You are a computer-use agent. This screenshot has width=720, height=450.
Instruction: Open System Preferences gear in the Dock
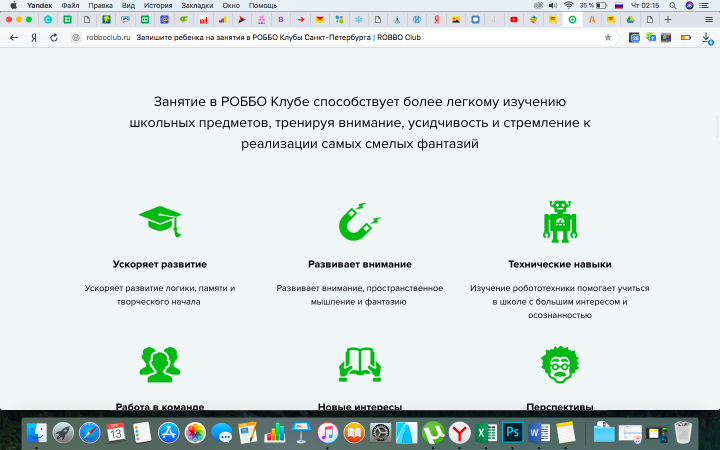(381, 433)
